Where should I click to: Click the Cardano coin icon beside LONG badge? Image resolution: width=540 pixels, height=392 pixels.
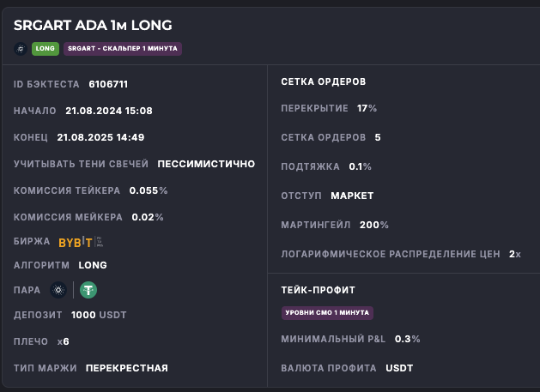(x=21, y=49)
